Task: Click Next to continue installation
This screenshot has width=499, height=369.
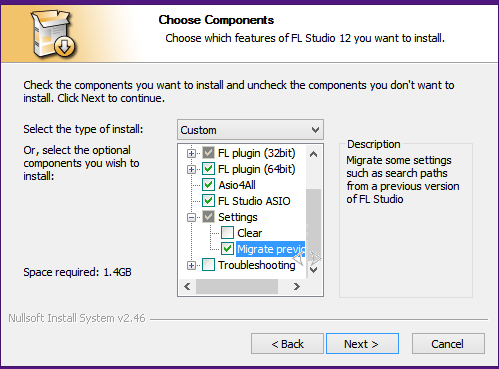Action: coord(362,344)
